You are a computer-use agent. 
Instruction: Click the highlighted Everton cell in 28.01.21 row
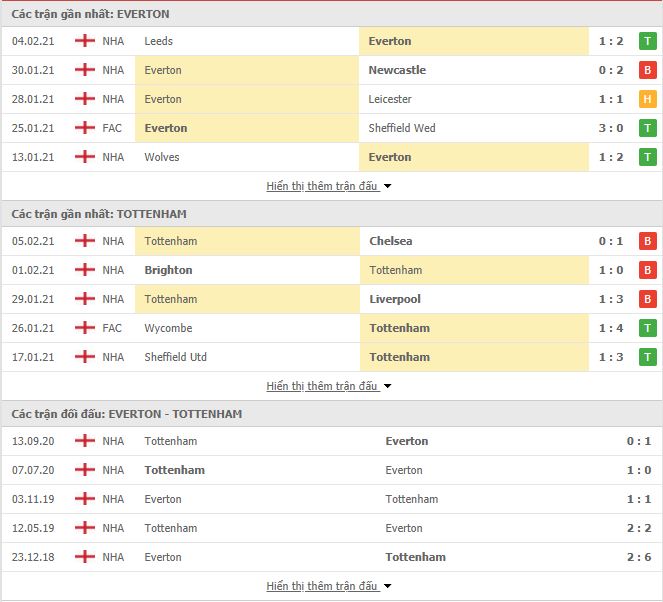click(x=247, y=99)
